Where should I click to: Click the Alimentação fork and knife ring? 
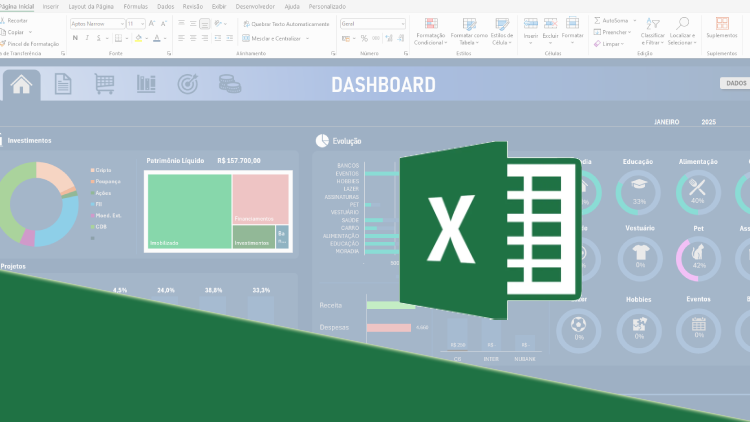point(697,192)
